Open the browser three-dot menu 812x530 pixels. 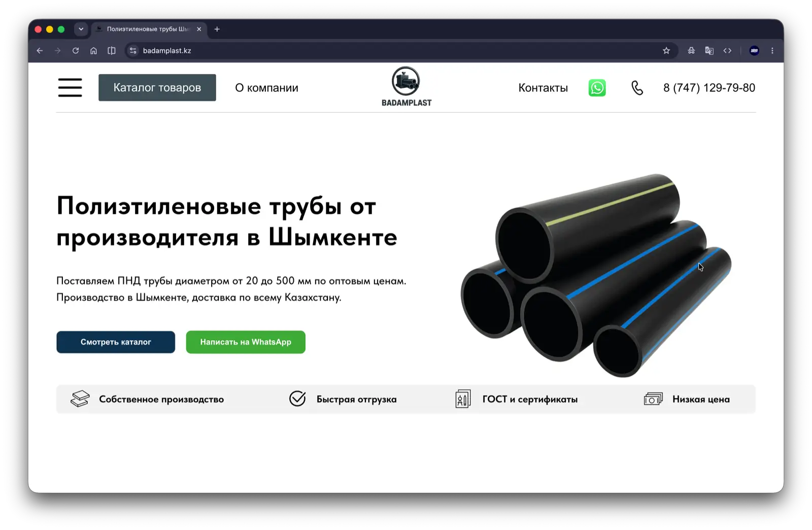(772, 51)
